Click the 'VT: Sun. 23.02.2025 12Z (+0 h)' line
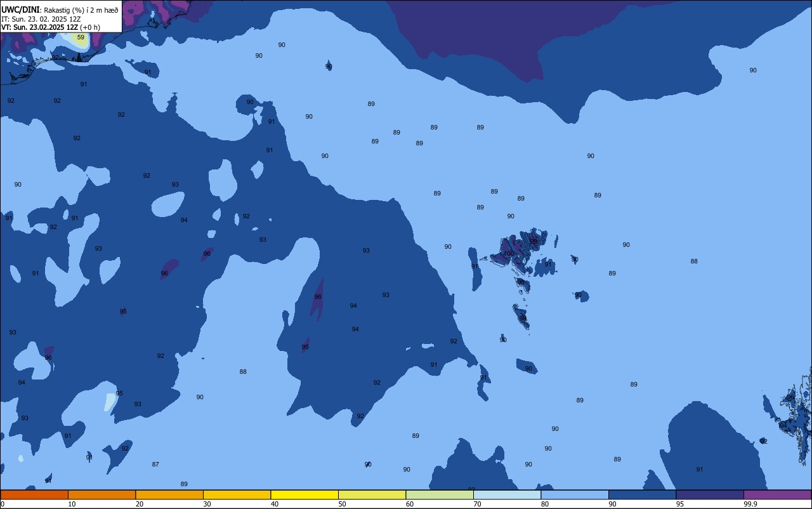Screen dimensions: 812x509 point(51,27)
